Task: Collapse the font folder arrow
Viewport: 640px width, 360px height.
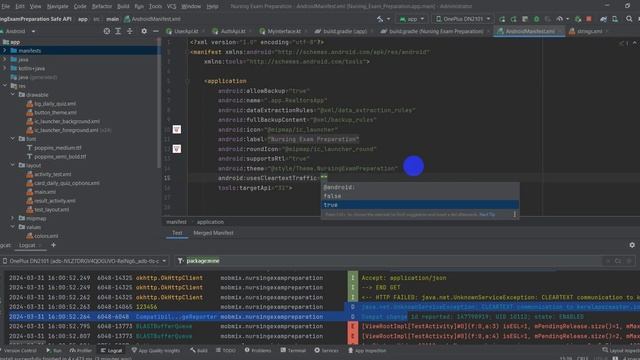Action: click(x=13, y=139)
